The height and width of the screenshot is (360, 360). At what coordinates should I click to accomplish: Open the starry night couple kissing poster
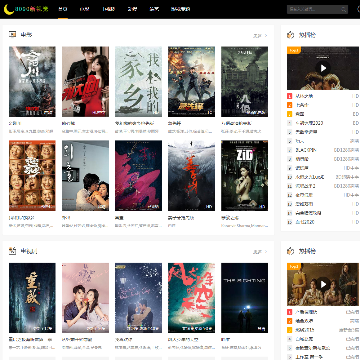(x=138, y=298)
